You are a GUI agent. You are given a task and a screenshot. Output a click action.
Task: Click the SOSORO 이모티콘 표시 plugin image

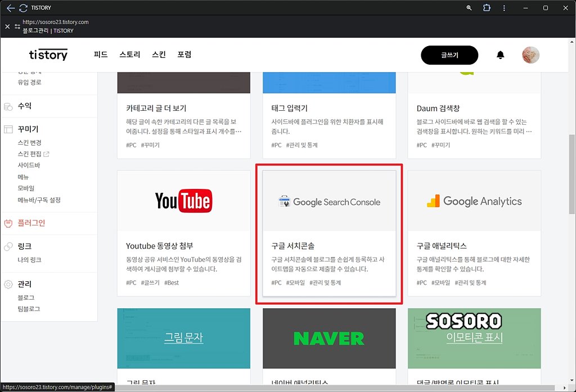[474, 339]
